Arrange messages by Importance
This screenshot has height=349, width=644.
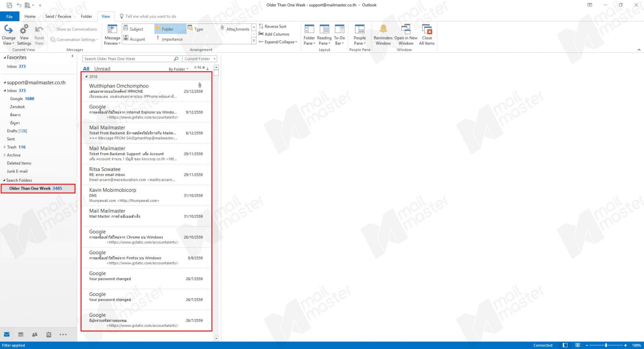tap(169, 39)
